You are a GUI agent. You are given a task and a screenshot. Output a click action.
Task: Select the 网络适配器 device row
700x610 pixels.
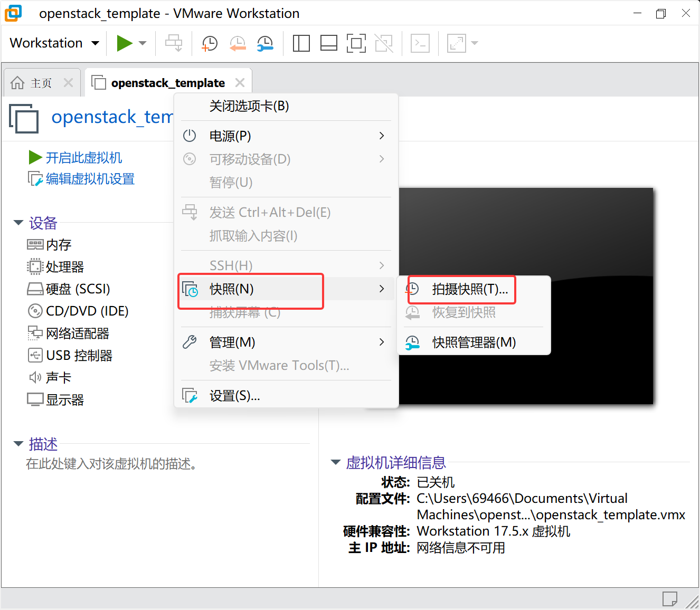[68, 333]
